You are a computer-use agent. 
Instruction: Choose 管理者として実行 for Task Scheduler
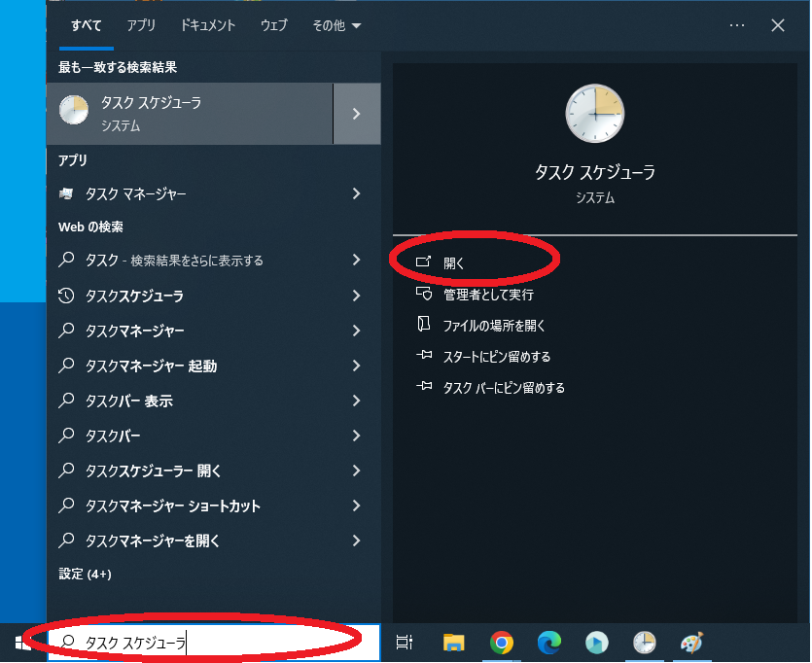(x=487, y=294)
